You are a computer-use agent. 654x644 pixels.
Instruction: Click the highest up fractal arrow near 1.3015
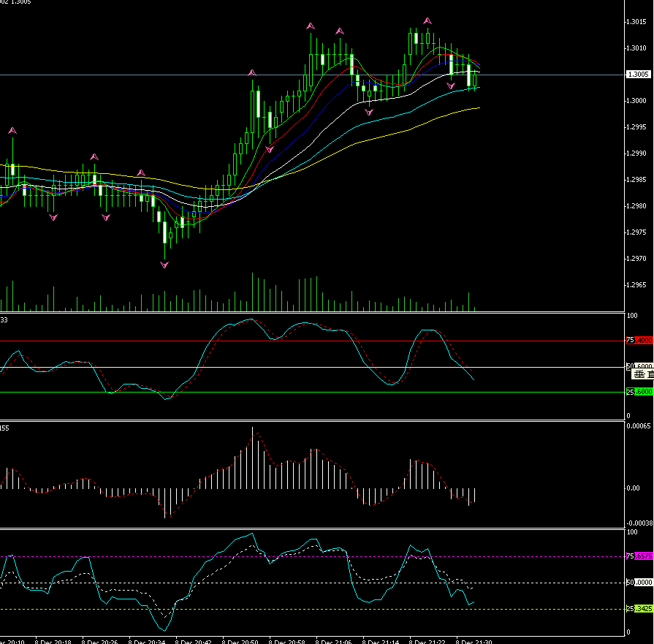point(427,21)
